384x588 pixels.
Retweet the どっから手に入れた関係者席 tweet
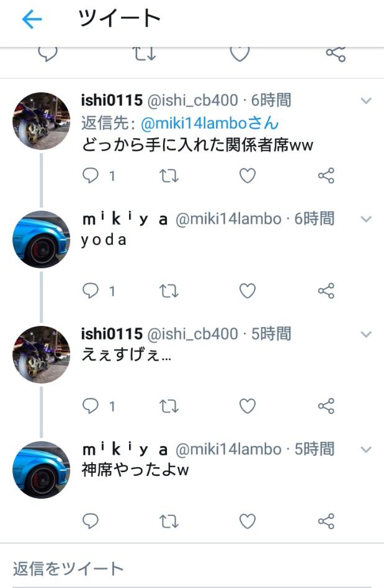tap(169, 175)
